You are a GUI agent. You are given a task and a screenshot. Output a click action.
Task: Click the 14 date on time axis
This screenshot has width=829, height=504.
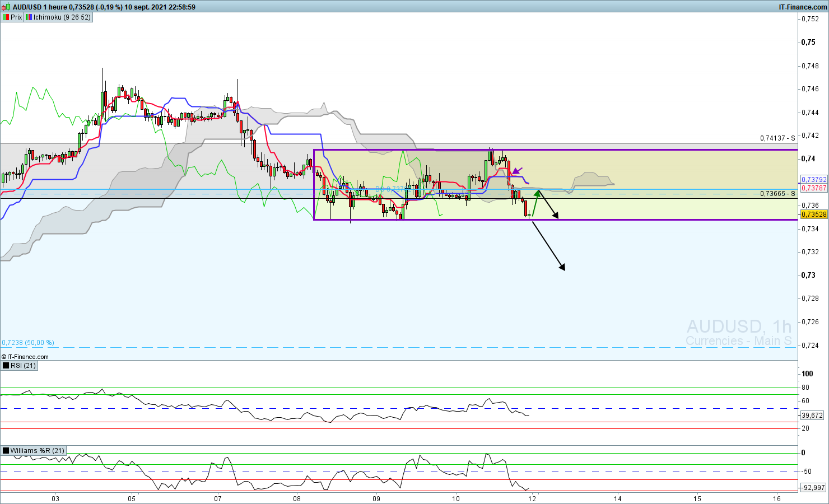point(618,499)
